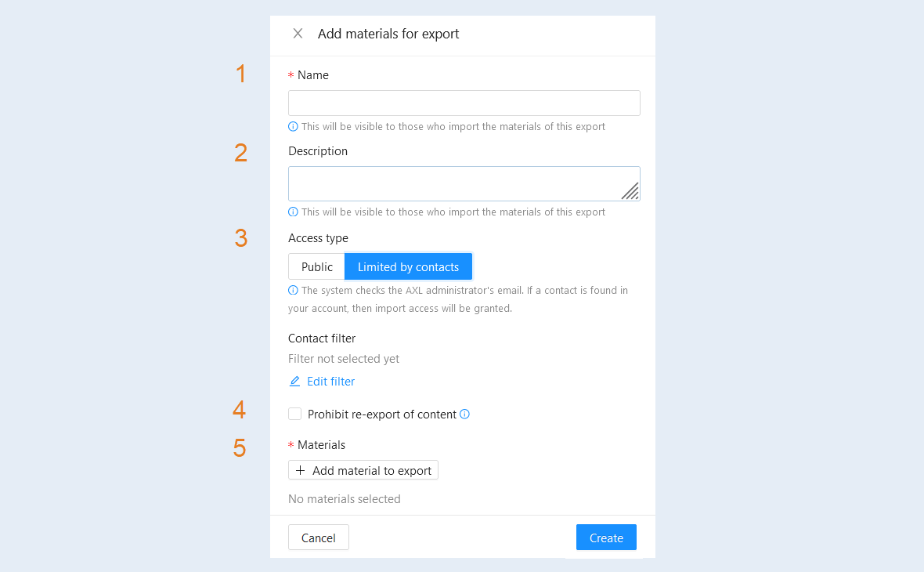Click the Name input field
924x572 pixels.
pos(464,103)
